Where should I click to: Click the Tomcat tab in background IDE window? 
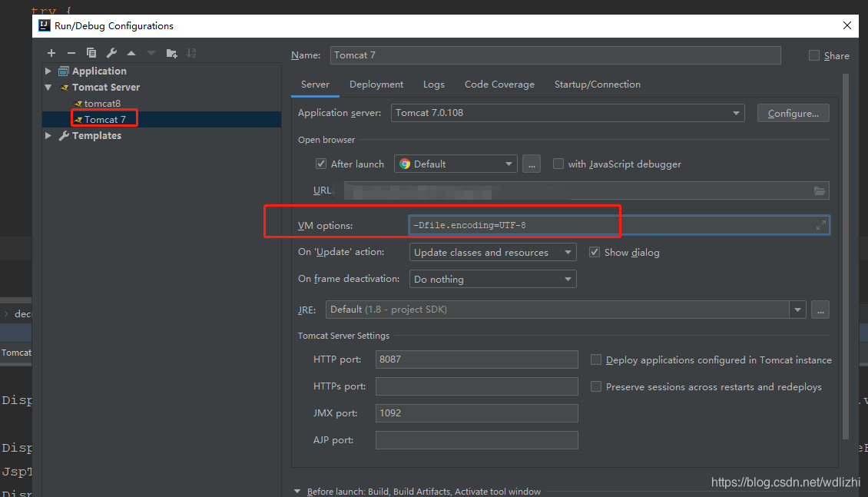16,353
